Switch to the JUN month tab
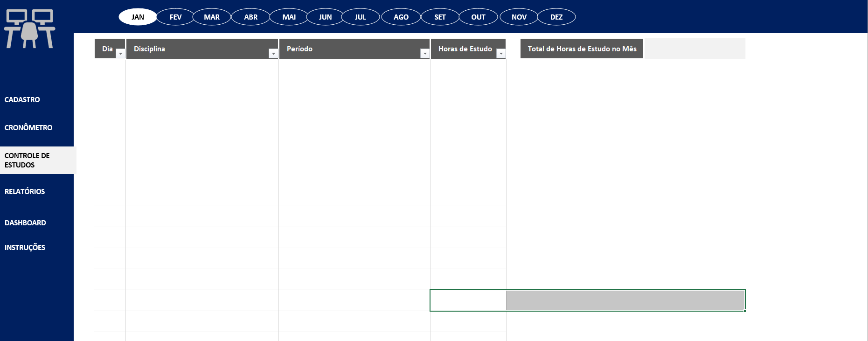This screenshot has width=868, height=341. point(325,17)
